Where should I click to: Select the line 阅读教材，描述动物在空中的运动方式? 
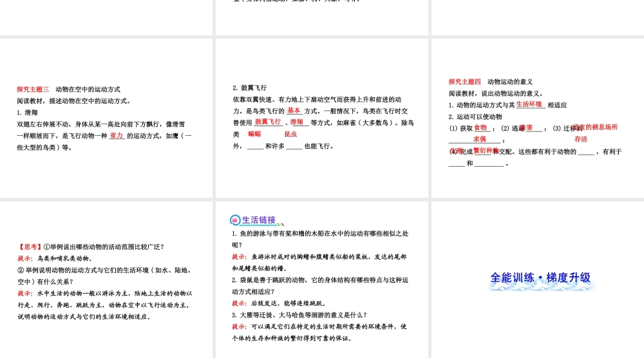(x=74, y=100)
